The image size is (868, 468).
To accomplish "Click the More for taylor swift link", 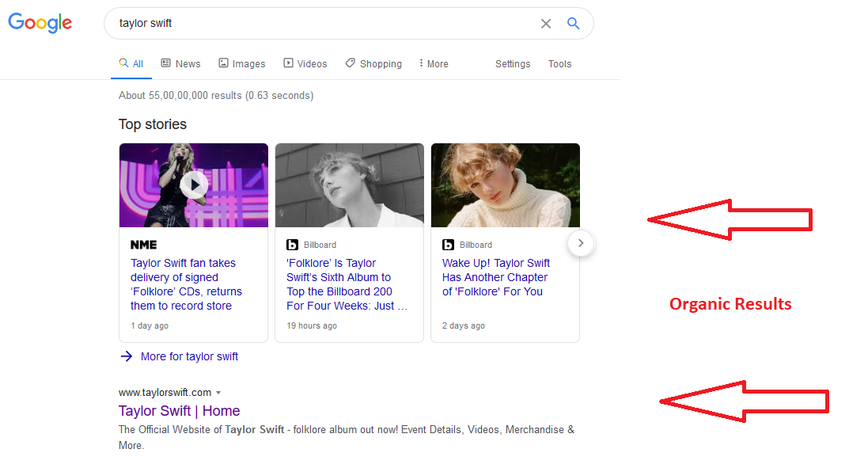I will pyautogui.click(x=189, y=356).
